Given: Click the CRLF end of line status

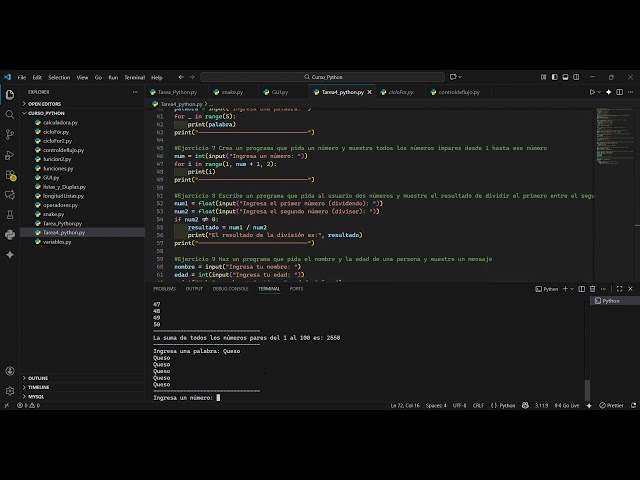Looking at the screenshot, I should click(478, 405).
